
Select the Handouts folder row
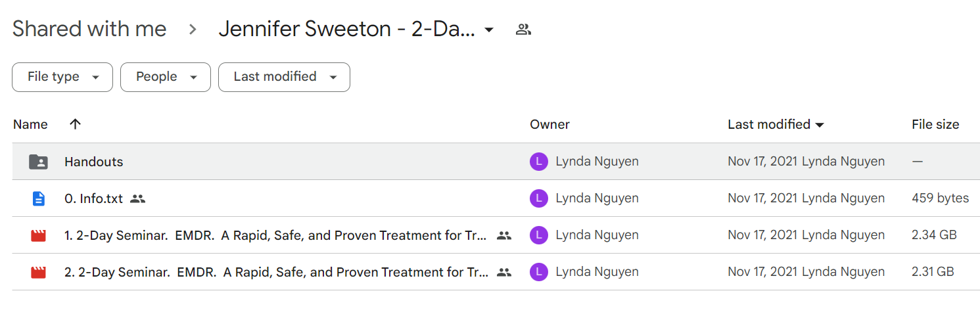point(496,162)
